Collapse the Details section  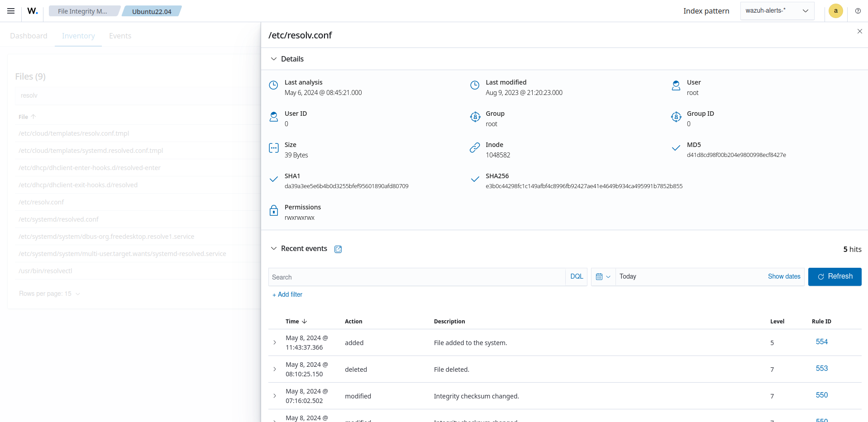[274, 59]
